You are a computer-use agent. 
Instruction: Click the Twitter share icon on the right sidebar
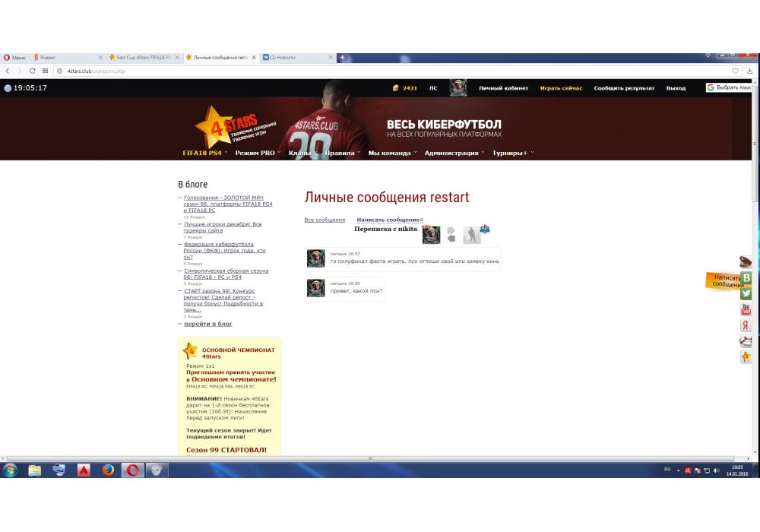pos(746,293)
